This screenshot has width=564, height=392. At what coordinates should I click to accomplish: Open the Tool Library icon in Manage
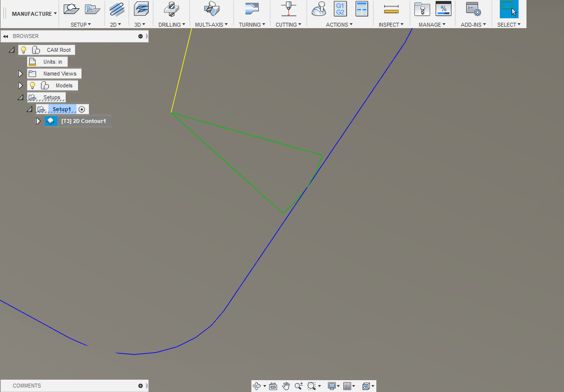click(x=422, y=8)
